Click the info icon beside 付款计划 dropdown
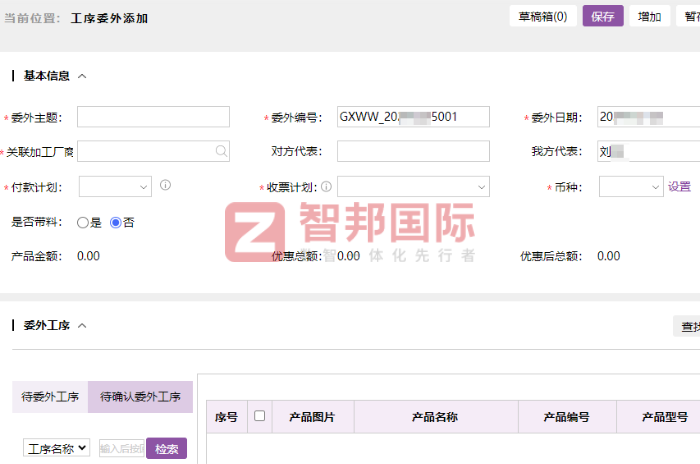The width and height of the screenshot is (700, 464). [x=166, y=185]
